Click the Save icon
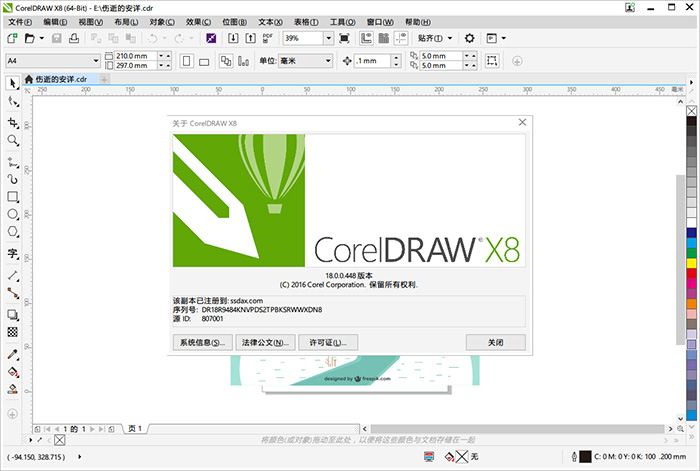 (x=57, y=38)
